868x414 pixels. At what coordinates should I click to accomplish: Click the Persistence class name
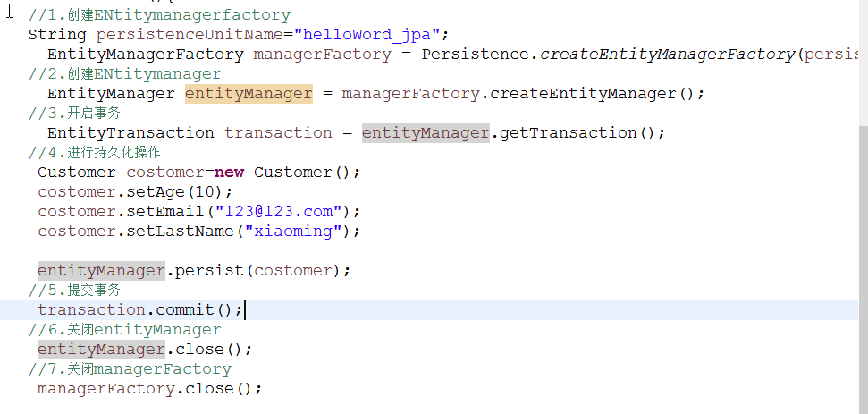point(475,55)
